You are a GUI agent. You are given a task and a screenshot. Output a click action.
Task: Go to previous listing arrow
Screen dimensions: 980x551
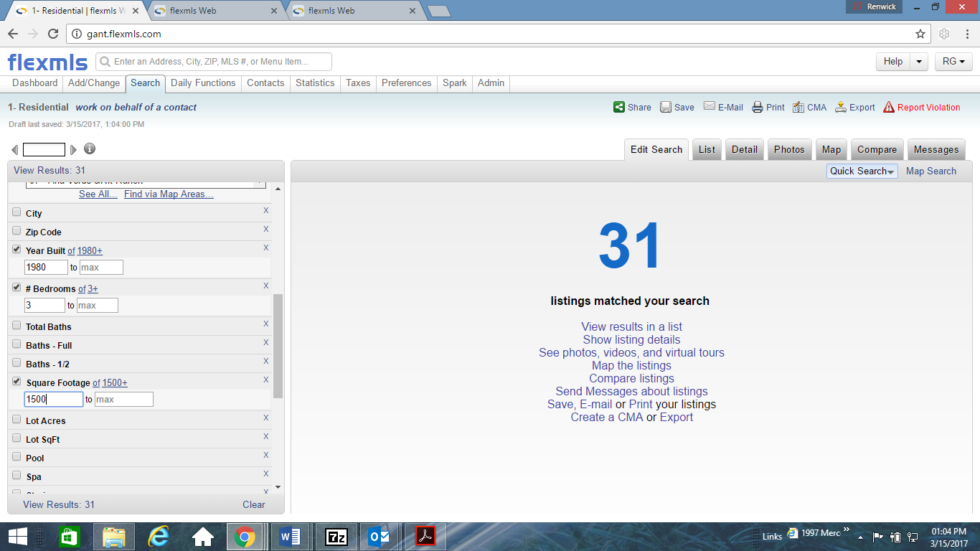tap(15, 150)
